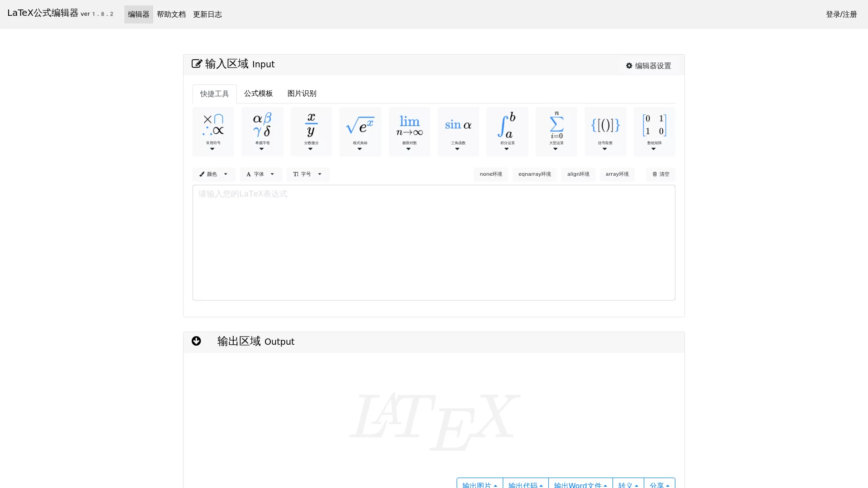Expand the 字体 font dropdown

click(260, 174)
